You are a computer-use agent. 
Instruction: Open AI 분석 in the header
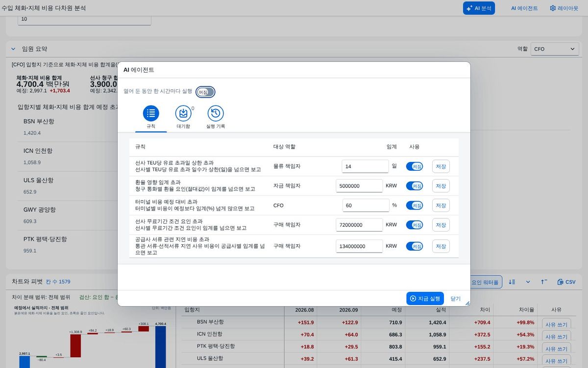tap(479, 8)
